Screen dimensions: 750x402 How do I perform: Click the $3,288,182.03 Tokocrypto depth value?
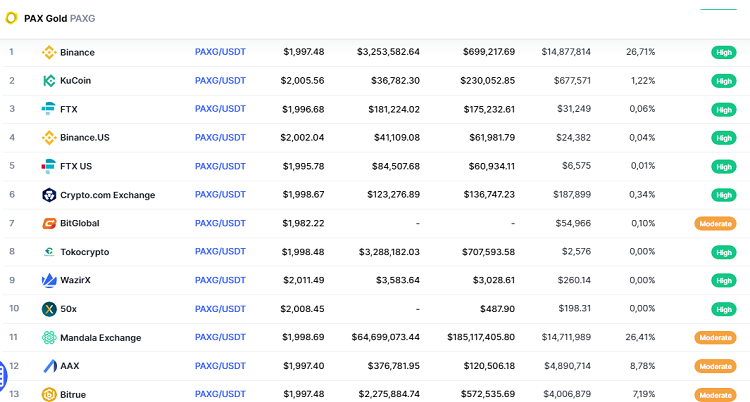pyautogui.click(x=389, y=251)
